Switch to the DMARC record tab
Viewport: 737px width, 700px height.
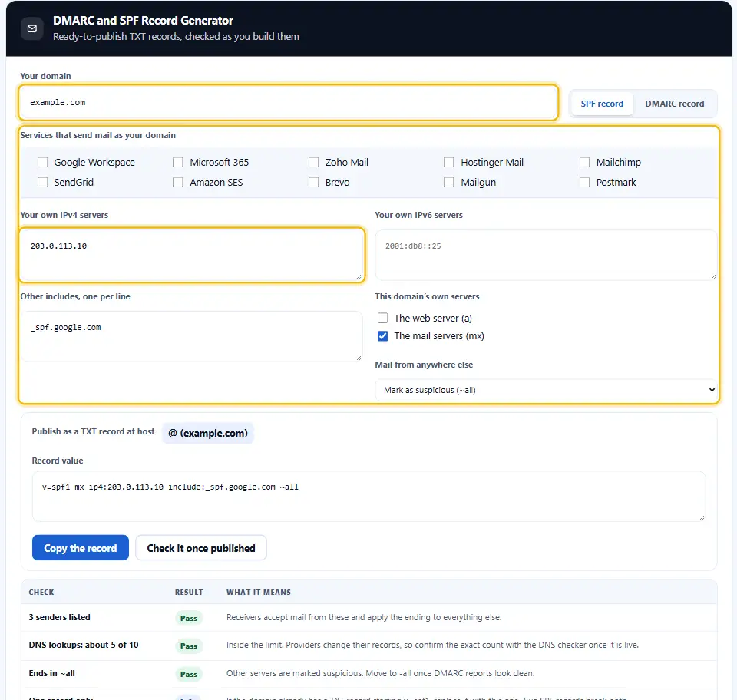[674, 104]
